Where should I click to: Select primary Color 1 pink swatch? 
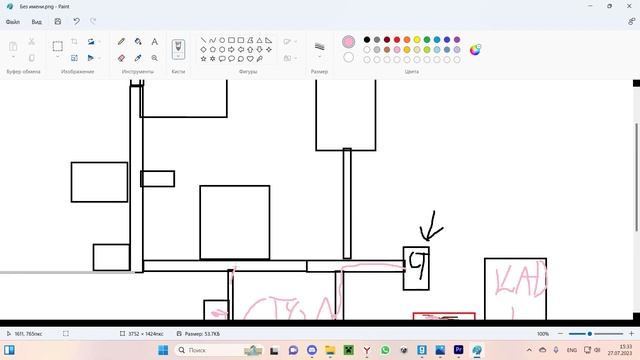[x=348, y=42]
